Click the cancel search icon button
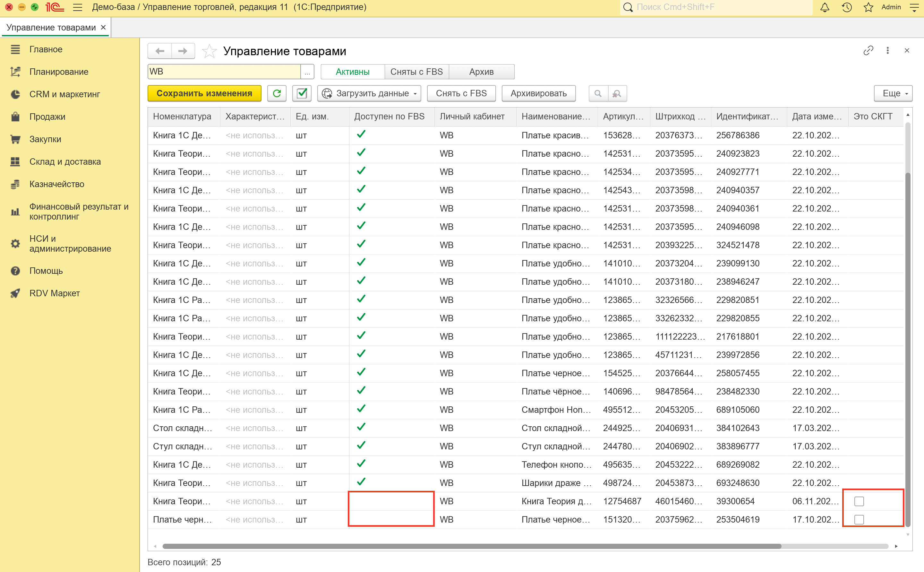 (x=617, y=93)
